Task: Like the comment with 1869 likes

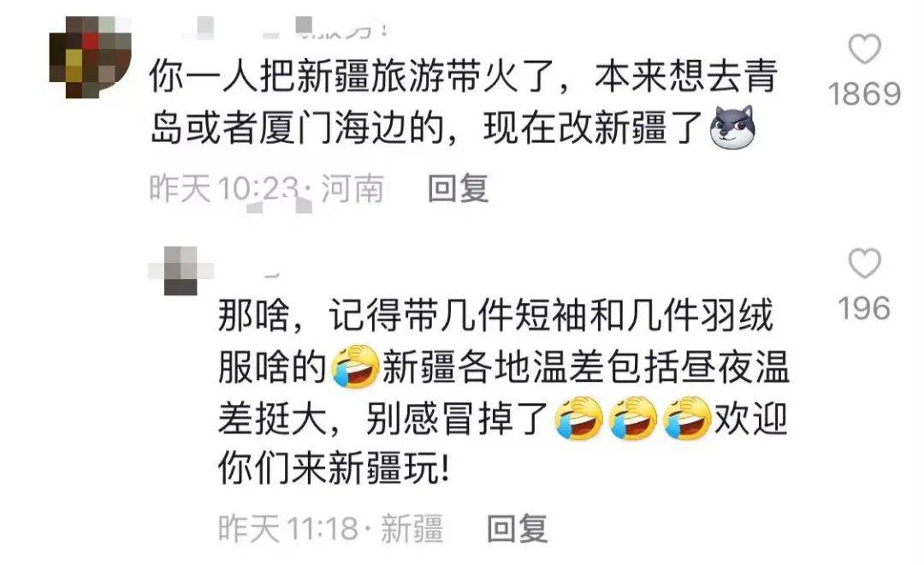Action: coord(864,49)
